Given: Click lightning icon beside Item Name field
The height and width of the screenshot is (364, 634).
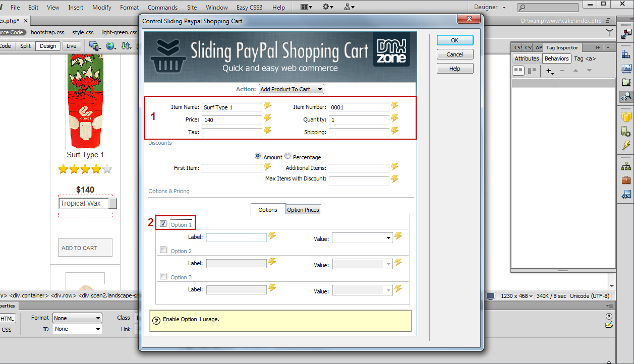Looking at the screenshot, I should pos(268,106).
